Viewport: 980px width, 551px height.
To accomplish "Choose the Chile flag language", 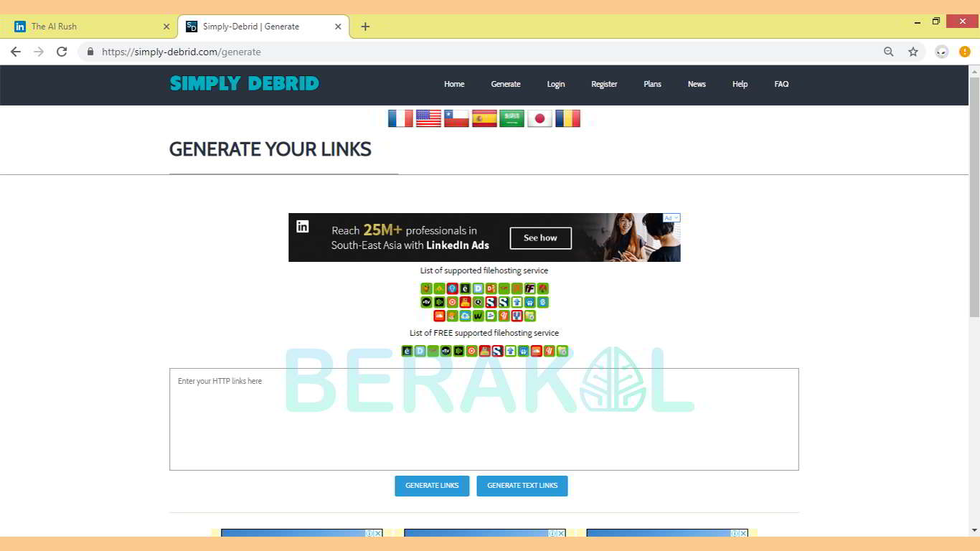I will [x=456, y=118].
